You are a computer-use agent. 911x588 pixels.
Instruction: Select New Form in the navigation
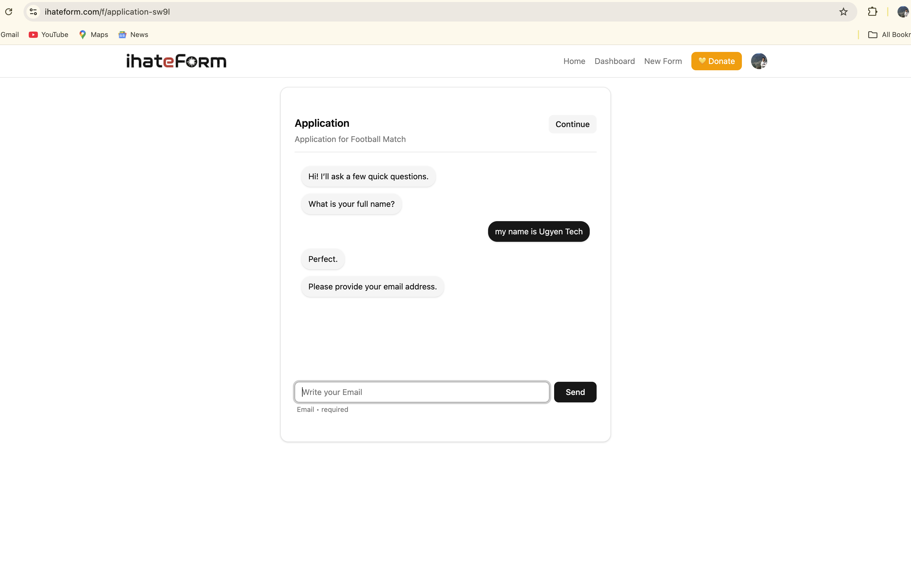[663, 61]
